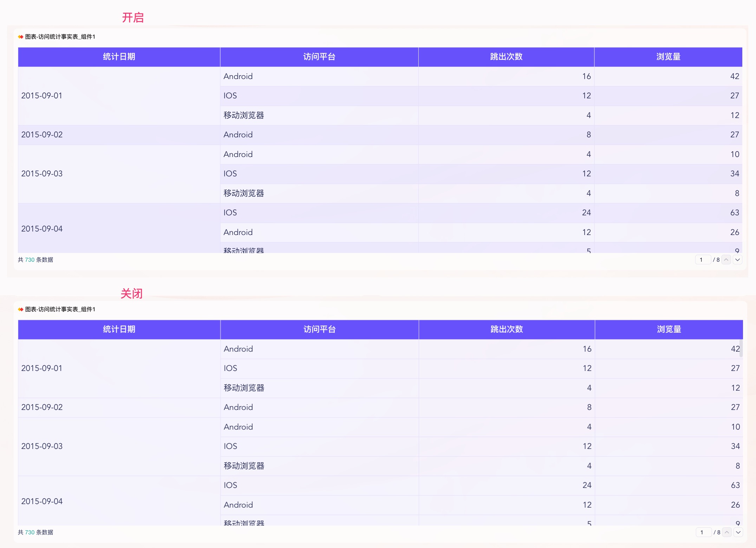The height and width of the screenshot is (548, 756).
Task: Click upper table 跳出次数 value 24
Action: pyautogui.click(x=586, y=213)
